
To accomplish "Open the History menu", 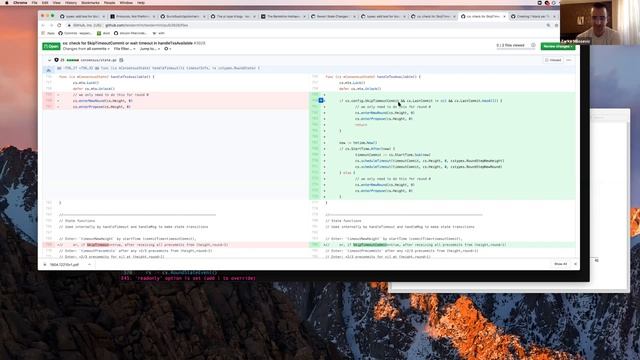I will click(x=71, y=3).
